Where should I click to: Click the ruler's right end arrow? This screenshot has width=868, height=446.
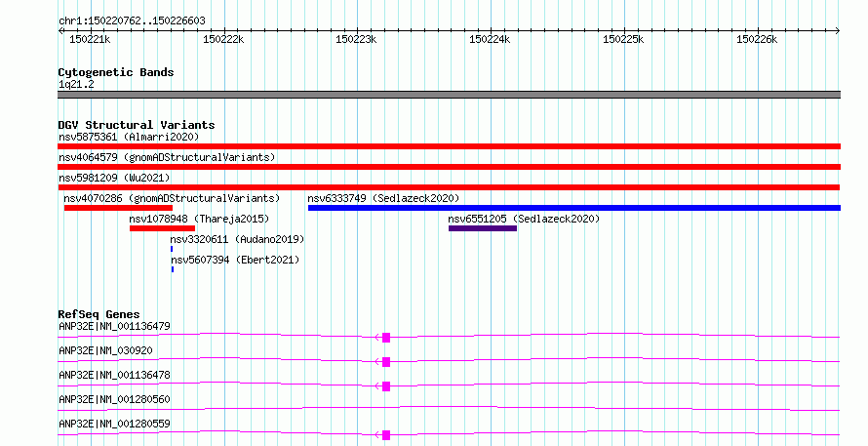[x=838, y=31]
